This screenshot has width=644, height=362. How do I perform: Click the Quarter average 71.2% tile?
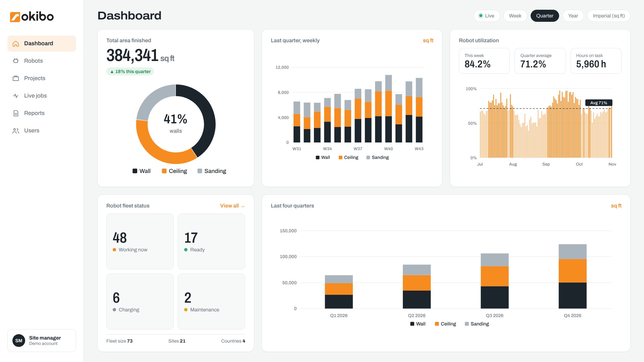pyautogui.click(x=540, y=61)
